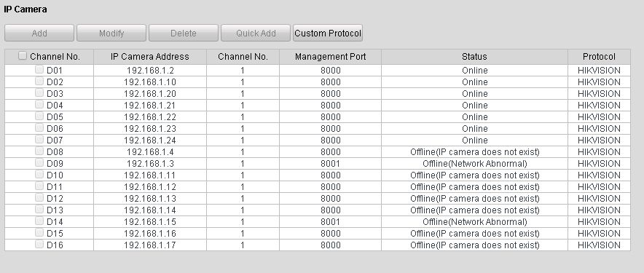The image size is (644, 273).
Task: Click the 8000 port in D01 row
Action: [330, 71]
